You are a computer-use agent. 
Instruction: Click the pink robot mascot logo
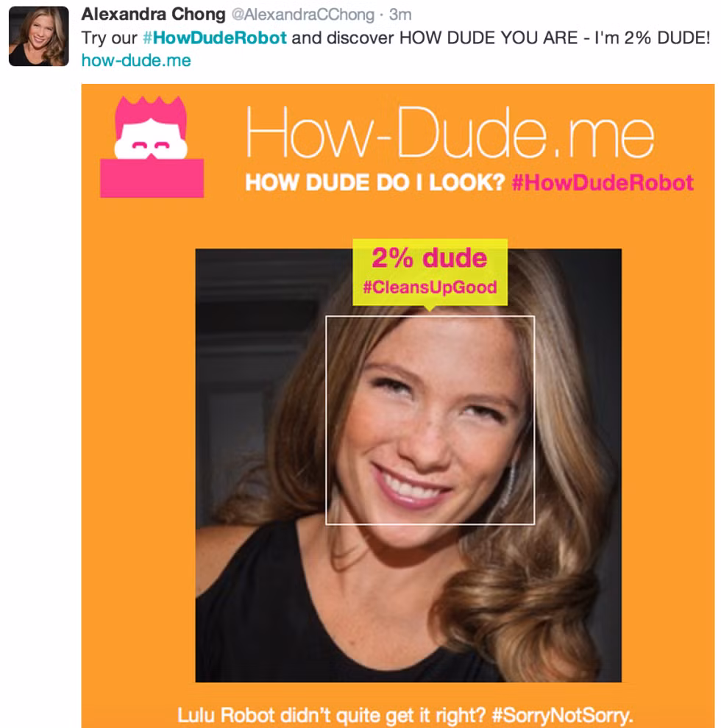click(x=152, y=147)
